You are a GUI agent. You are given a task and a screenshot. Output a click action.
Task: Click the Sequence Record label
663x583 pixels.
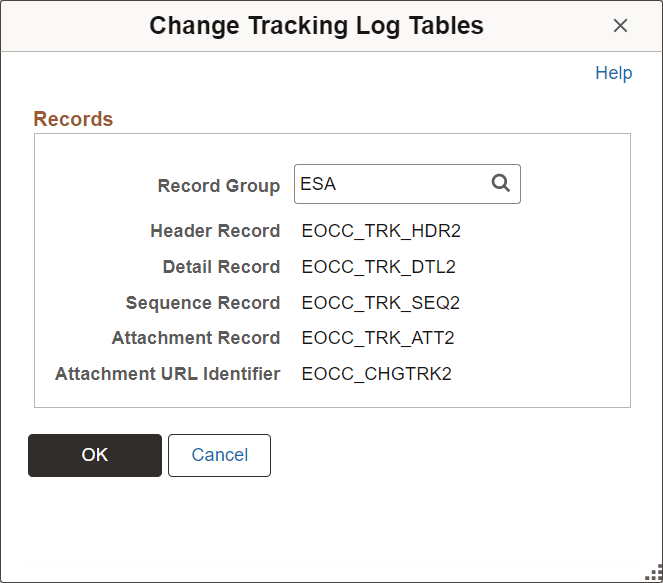(x=203, y=303)
